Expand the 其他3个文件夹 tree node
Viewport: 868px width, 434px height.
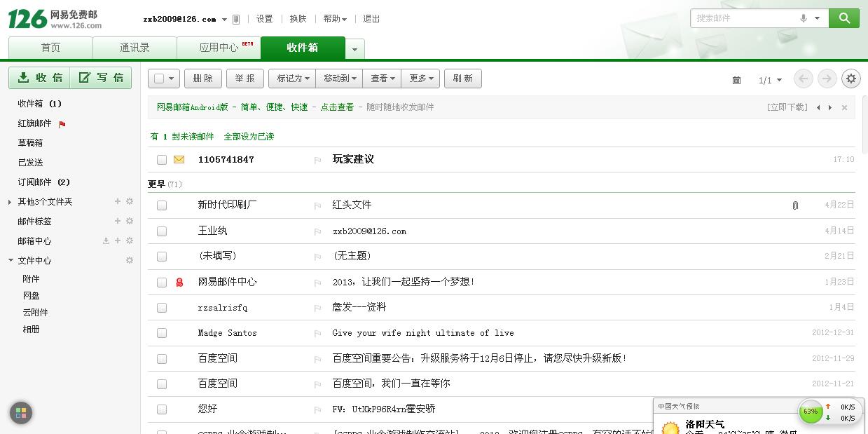pyautogui.click(x=10, y=202)
